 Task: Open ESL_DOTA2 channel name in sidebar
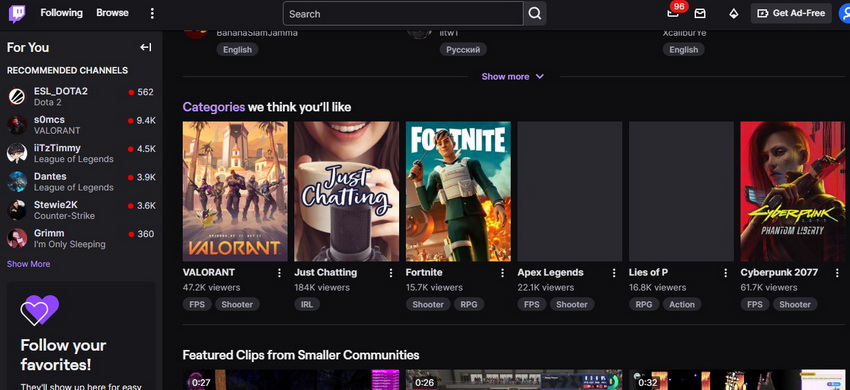click(61, 91)
